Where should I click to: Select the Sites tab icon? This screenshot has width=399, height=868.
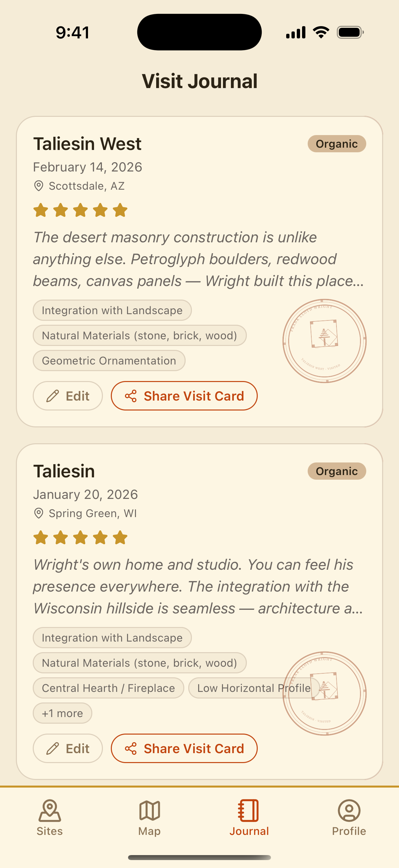coord(50,812)
